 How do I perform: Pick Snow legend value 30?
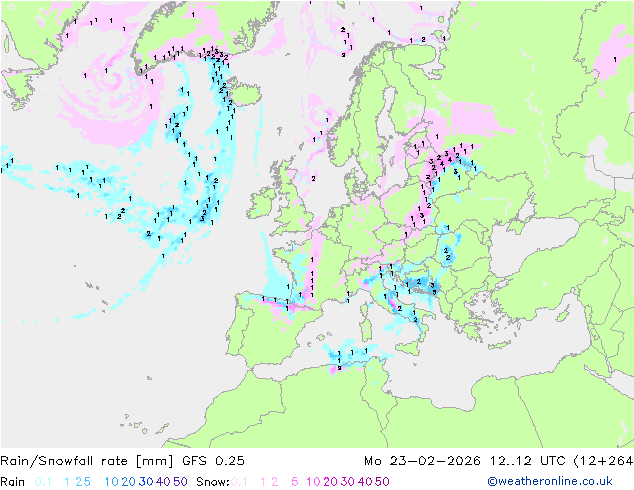[348, 482]
